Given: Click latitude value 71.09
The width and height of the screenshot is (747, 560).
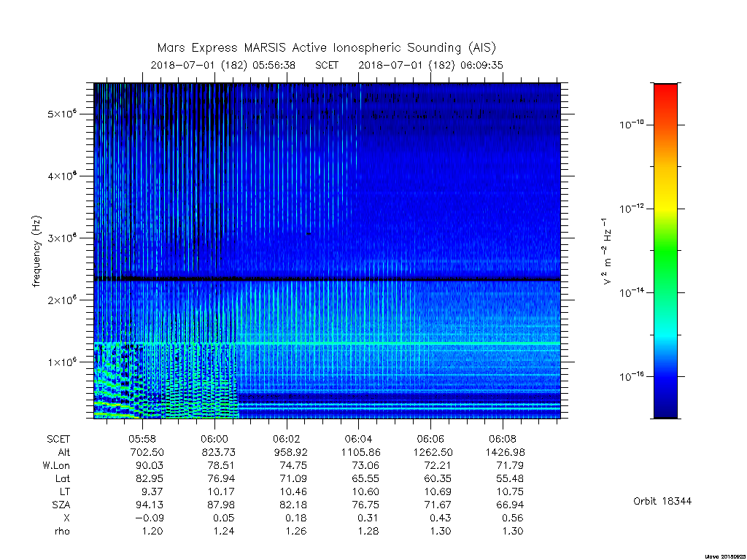Looking at the screenshot, I should click(x=293, y=478).
